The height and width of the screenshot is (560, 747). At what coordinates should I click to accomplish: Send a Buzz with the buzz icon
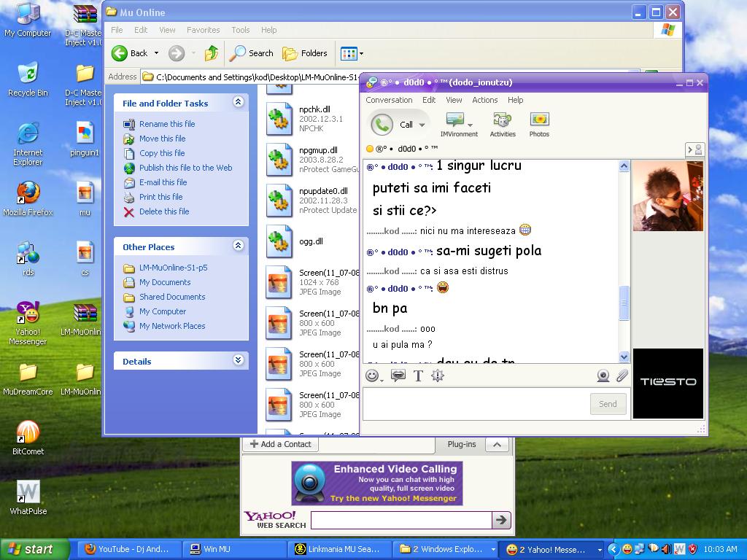pos(438,376)
